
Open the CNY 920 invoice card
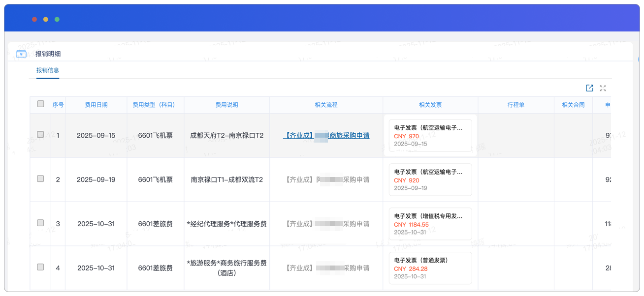(x=430, y=180)
